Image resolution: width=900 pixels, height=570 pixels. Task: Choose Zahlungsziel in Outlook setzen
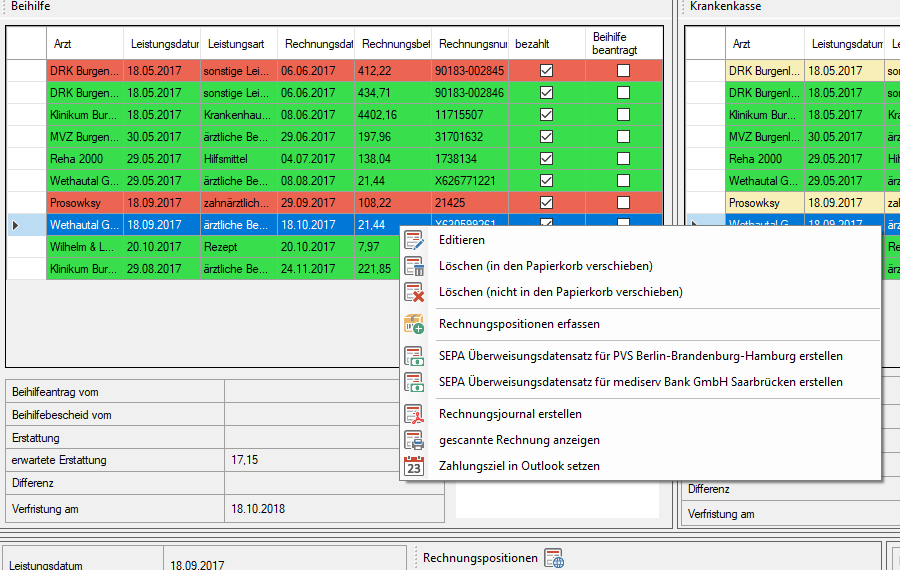[x=519, y=466]
